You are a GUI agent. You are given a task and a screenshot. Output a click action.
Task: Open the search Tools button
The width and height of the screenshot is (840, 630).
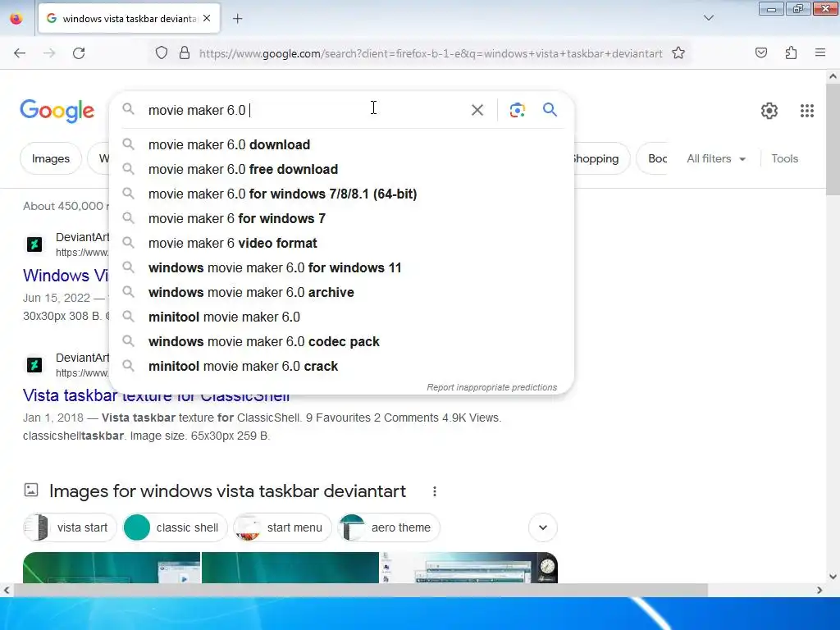tap(784, 158)
